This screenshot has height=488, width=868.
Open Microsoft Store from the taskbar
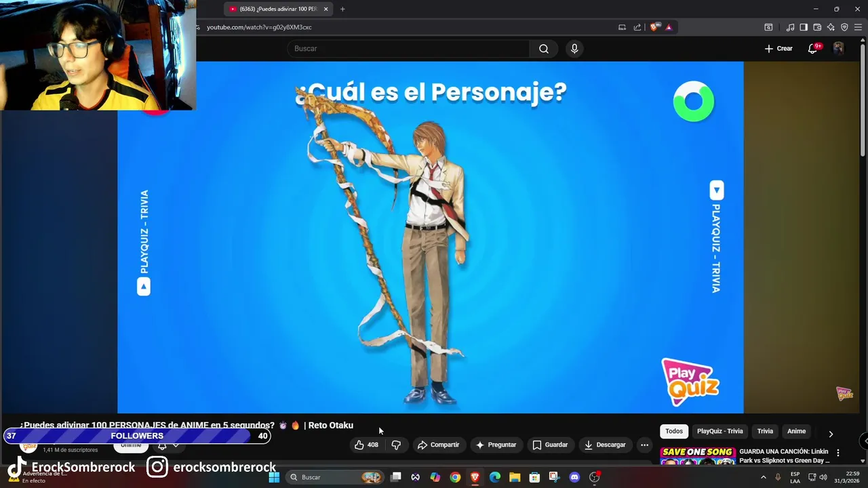(x=534, y=477)
